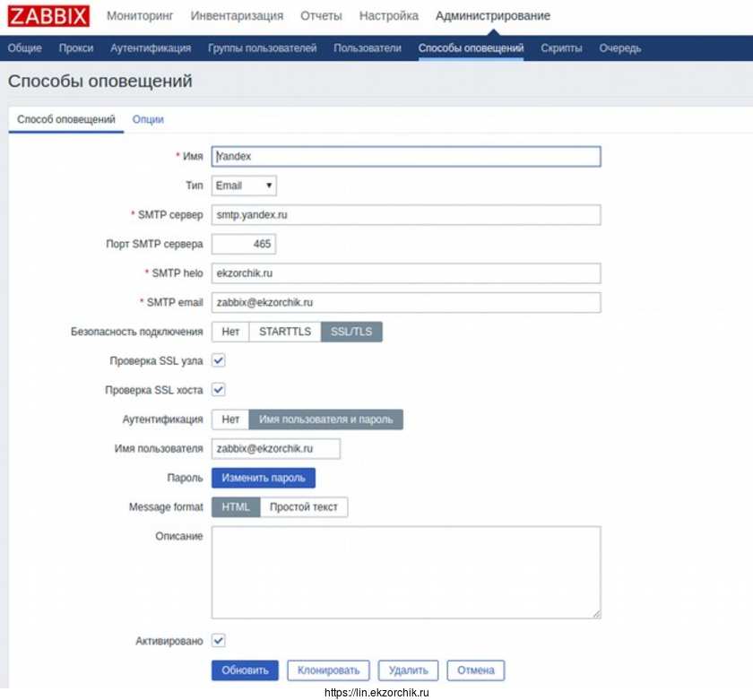Go to the Пользователи submenu

[x=368, y=48]
